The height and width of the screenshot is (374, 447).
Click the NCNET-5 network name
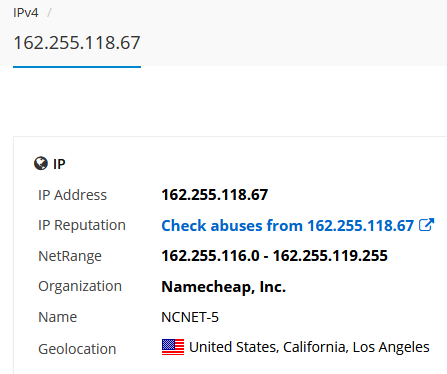(x=190, y=317)
